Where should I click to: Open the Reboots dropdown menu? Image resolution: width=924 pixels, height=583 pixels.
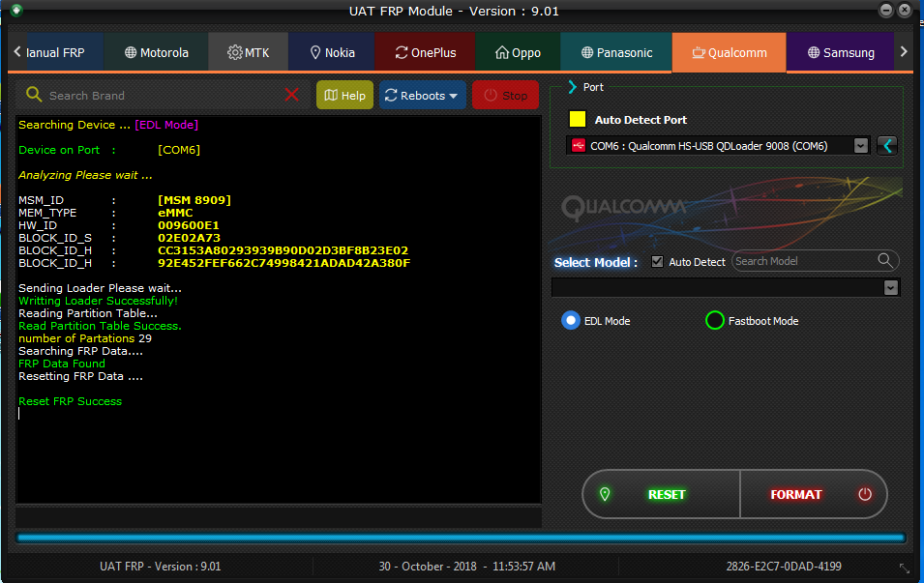coord(422,96)
